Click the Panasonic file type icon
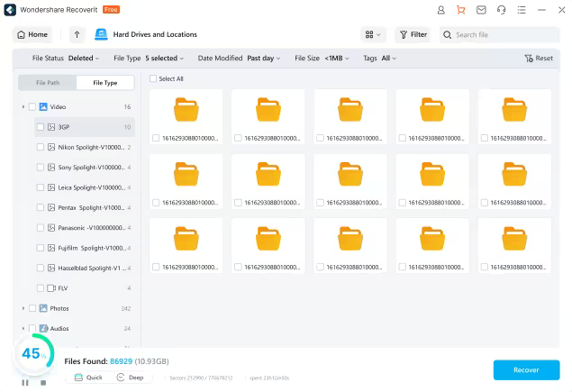 (51, 228)
